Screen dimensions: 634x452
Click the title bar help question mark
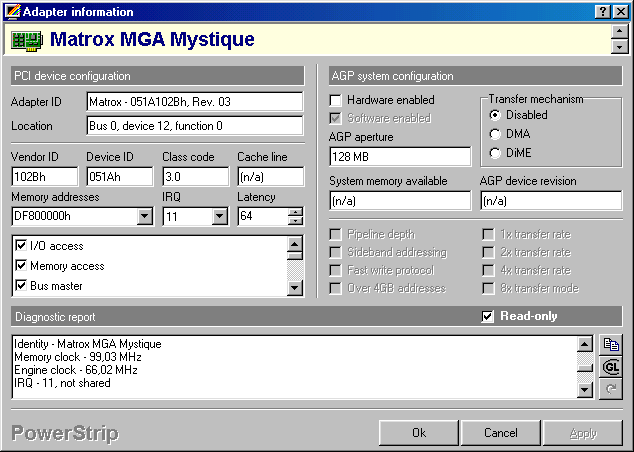click(605, 11)
